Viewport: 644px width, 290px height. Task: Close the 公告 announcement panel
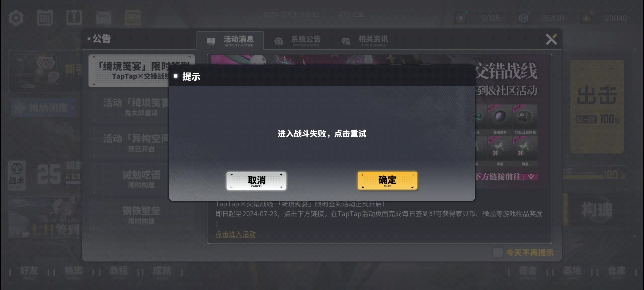coord(551,39)
